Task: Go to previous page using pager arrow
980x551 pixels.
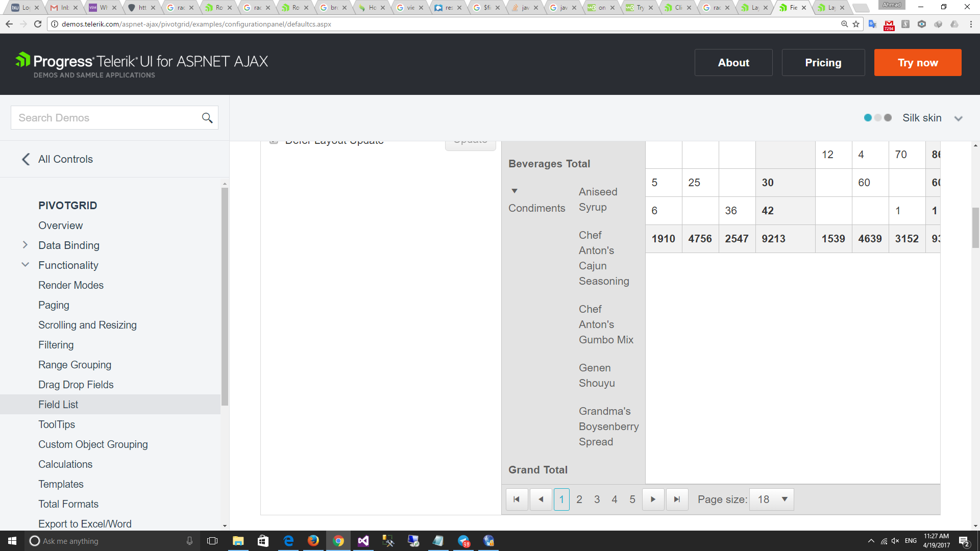Action: (x=541, y=499)
